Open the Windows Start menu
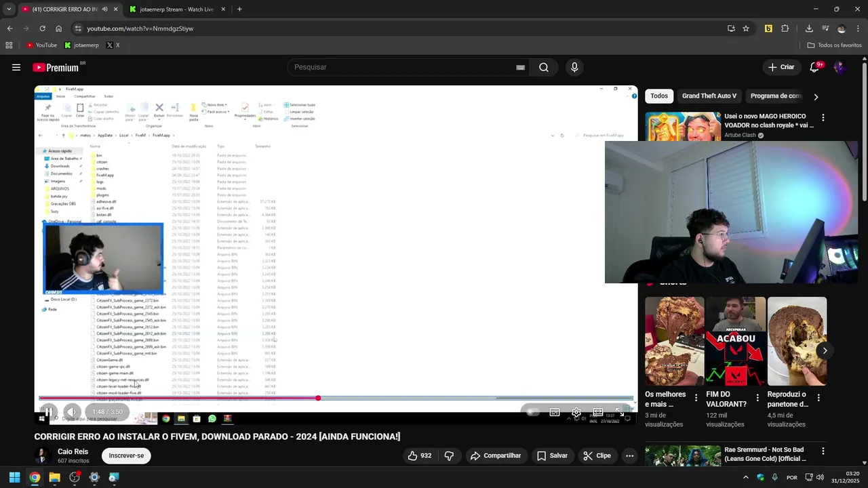 coord(15,477)
